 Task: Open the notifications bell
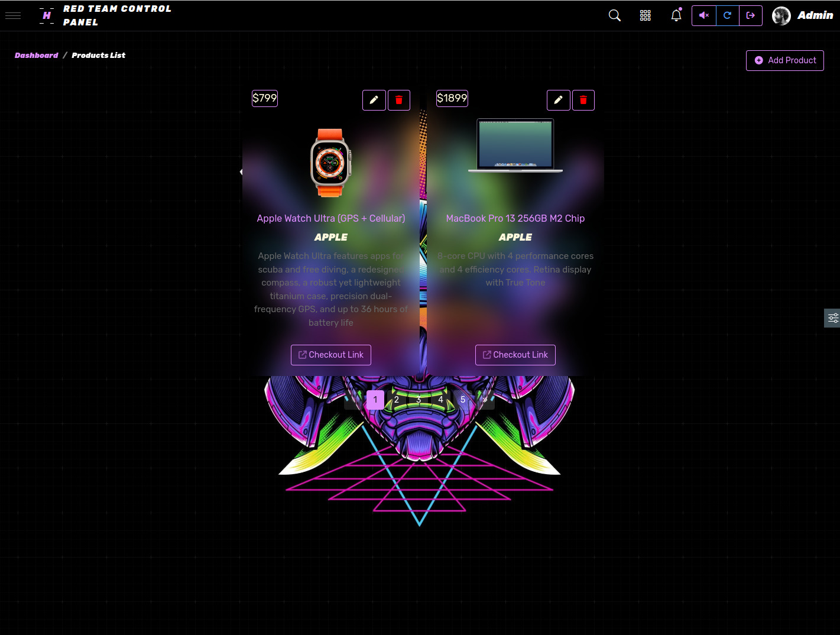pos(676,15)
